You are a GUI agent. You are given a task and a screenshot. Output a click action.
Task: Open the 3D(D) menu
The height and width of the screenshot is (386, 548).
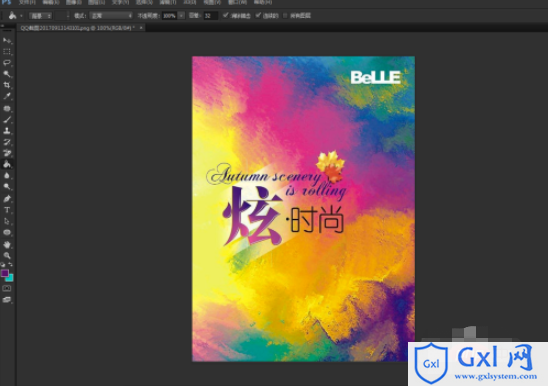[x=190, y=2]
